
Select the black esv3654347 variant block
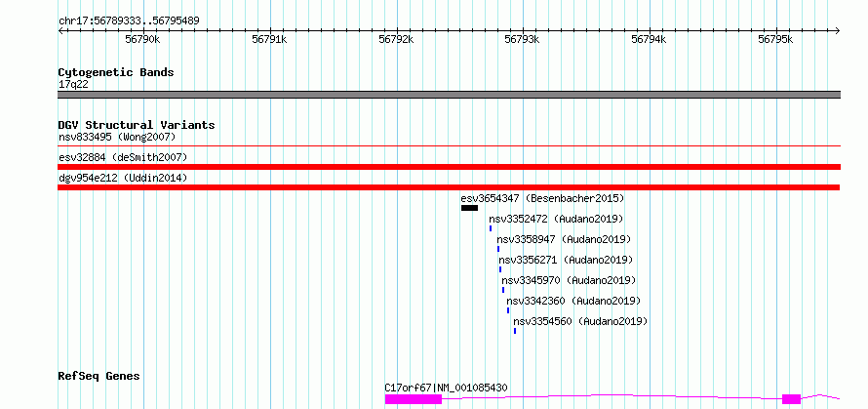pyautogui.click(x=469, y=208)
